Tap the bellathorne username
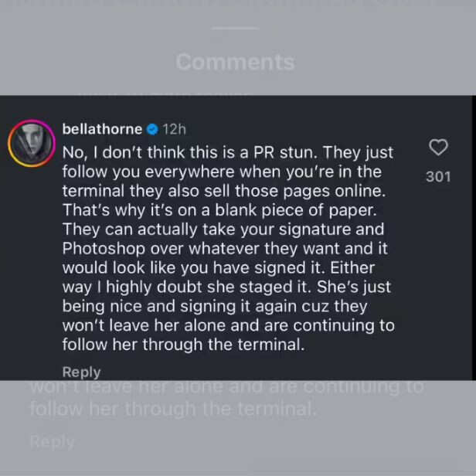 point(102,129)
